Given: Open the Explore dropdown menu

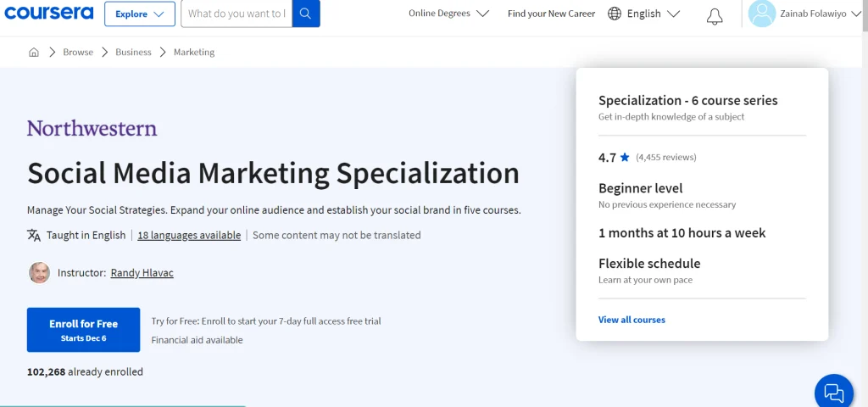Looking at the screenshot, I should tap(140, 14).
